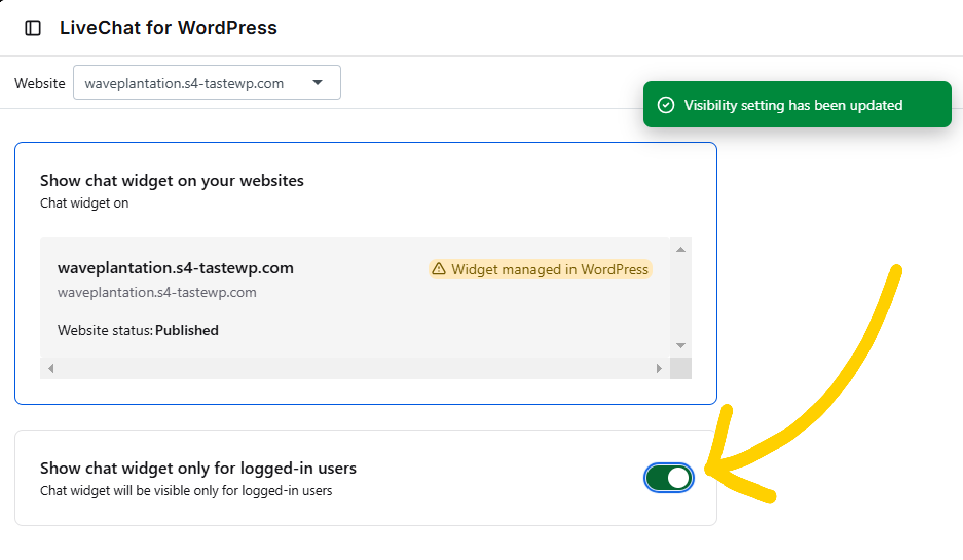Click the Show chat widget on your websites heading
The image size is (963, 560).
click(172, 181)
